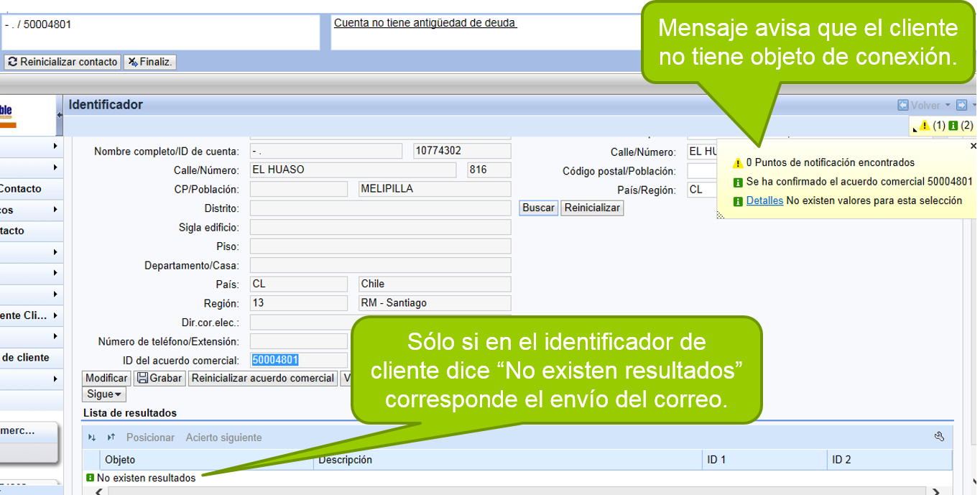Click the Distrito input field

pos(380,208)
